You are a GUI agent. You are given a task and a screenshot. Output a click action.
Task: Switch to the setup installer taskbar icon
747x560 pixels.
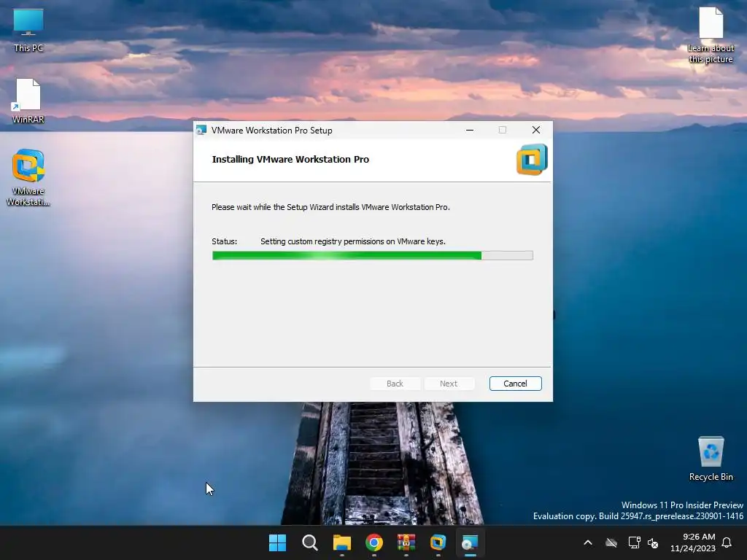click(470, 542)
